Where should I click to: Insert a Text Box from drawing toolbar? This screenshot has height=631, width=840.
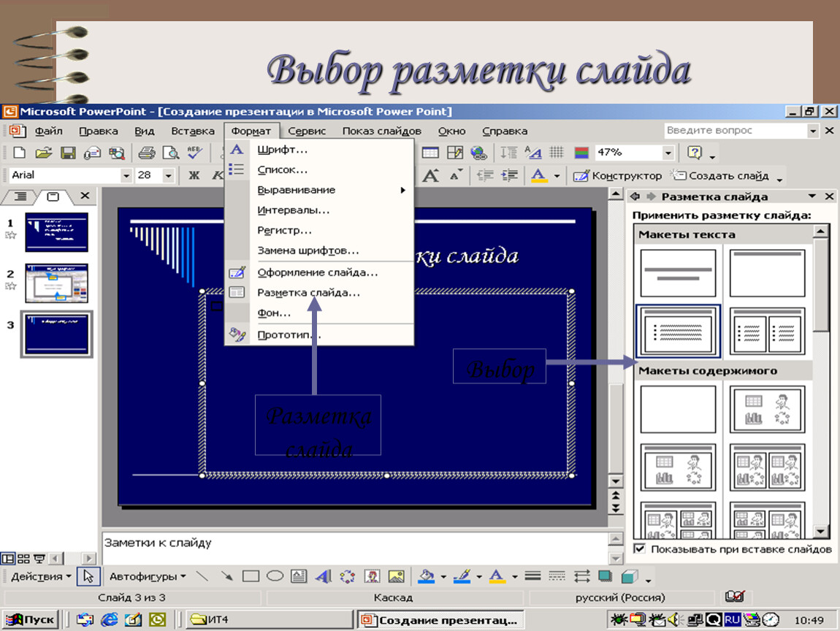pyautogui.click(x=299, y=576)
